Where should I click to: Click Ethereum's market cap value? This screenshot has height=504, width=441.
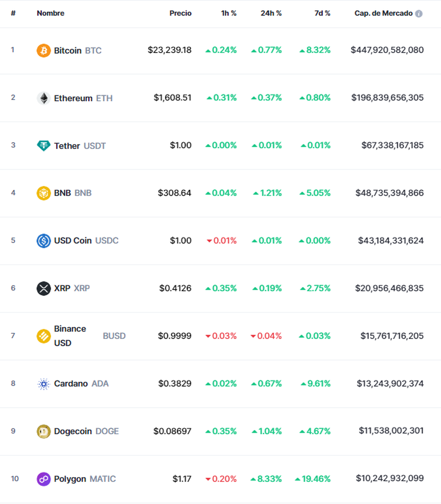point(387,98)
